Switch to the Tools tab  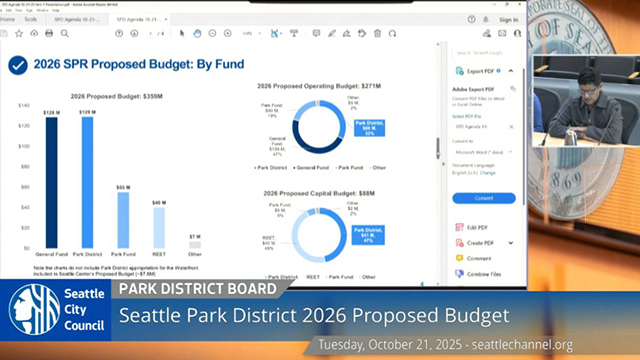(x=30, y=19)
